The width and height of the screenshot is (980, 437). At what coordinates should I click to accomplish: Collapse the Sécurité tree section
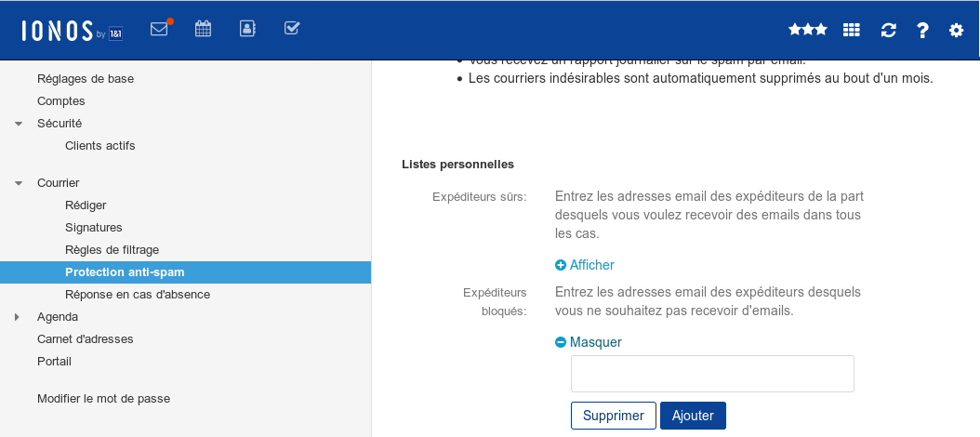19,124
